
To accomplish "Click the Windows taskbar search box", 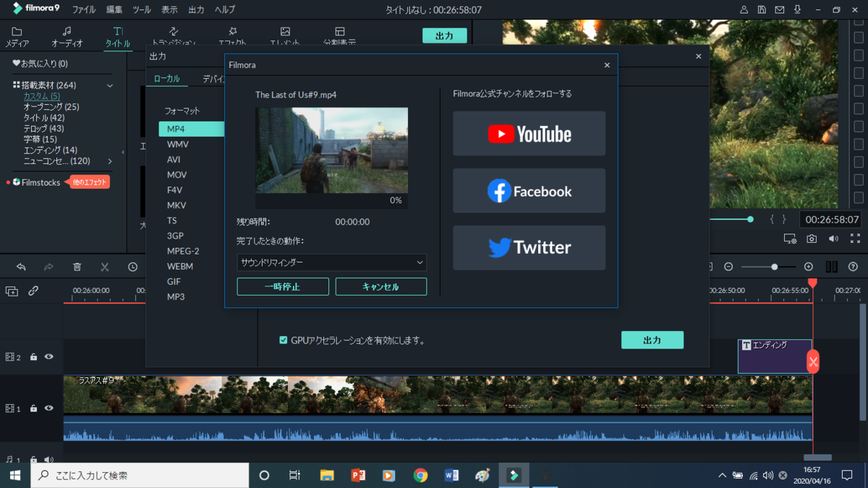I will coord(140,475).
